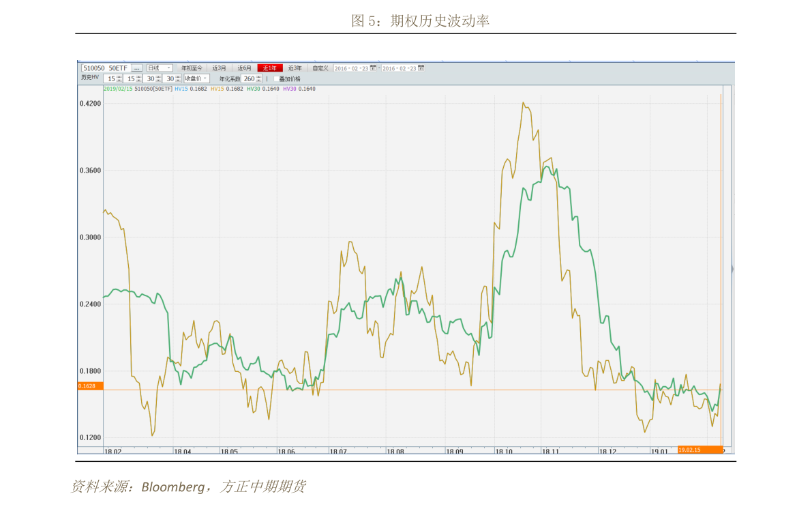Select the 年初至今 range tab
812x509 pixels.
(192, 68)
